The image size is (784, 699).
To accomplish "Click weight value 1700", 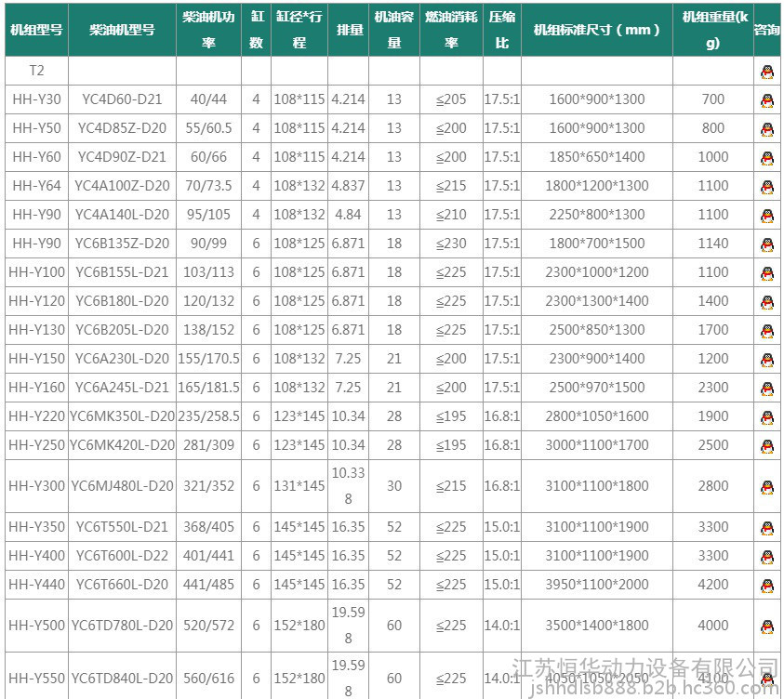I will tap(713, 330).
